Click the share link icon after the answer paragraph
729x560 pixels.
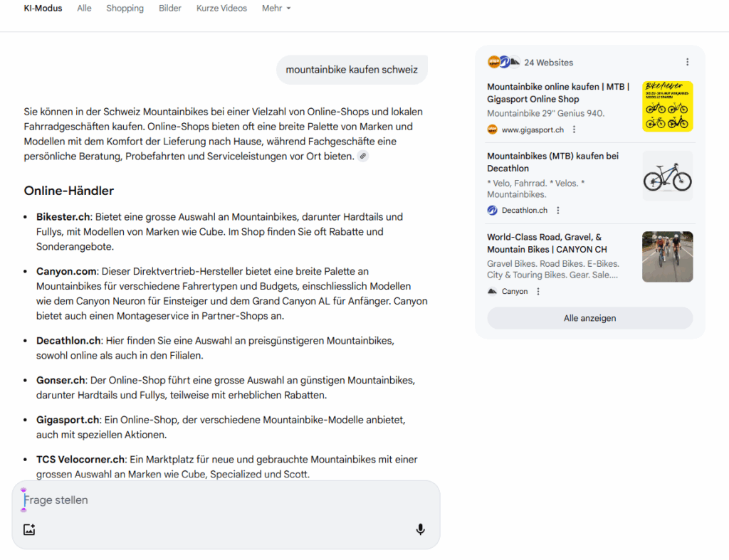tap(363, 156)
